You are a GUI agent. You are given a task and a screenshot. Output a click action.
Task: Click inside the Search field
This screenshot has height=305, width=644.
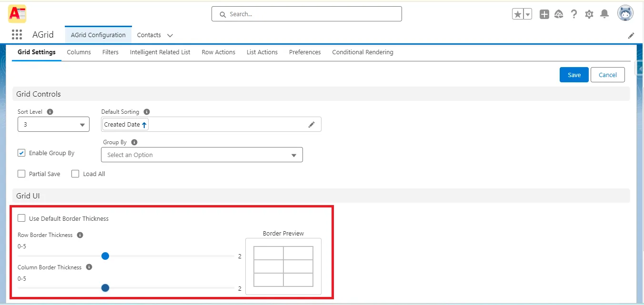306,14
